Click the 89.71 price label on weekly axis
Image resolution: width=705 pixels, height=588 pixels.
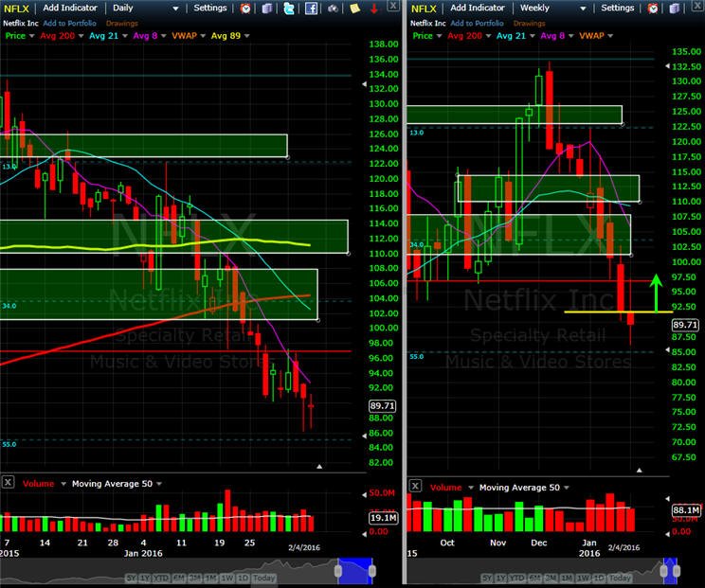(685, 325)
